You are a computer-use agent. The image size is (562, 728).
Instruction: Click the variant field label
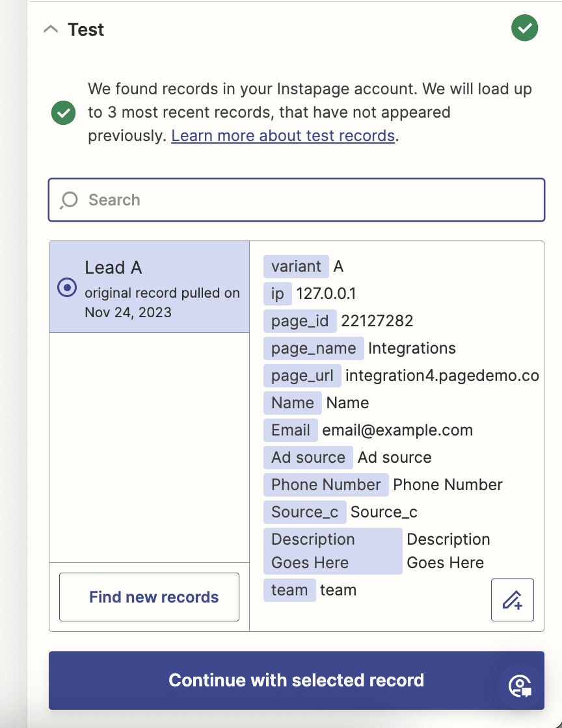pos(296,266)
